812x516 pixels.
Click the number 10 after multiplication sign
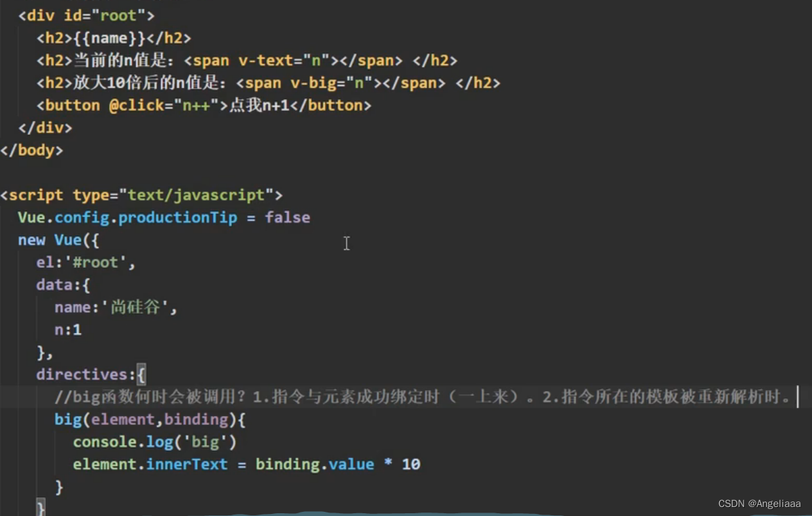coord(411,464)
